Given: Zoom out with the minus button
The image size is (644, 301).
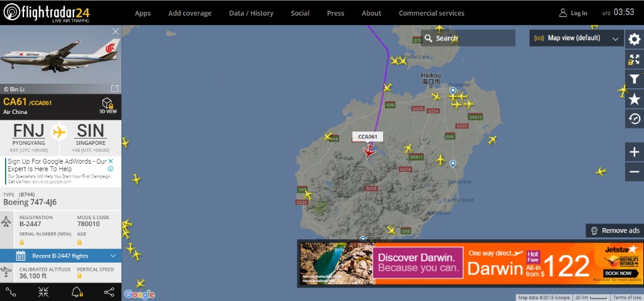Looking at the screenshot, I should (x=634, y=171).
